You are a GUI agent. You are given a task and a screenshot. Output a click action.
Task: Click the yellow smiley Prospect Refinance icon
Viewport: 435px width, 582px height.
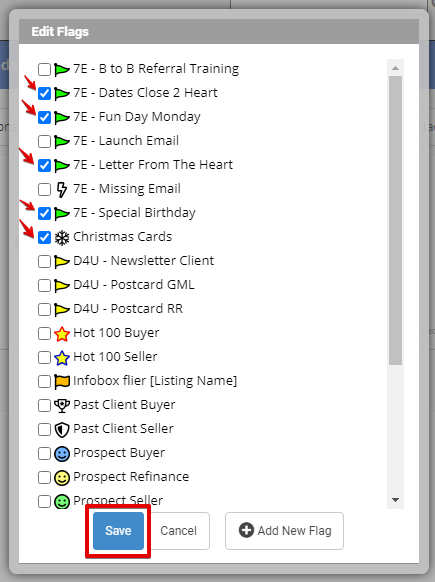tap(62, 477)
